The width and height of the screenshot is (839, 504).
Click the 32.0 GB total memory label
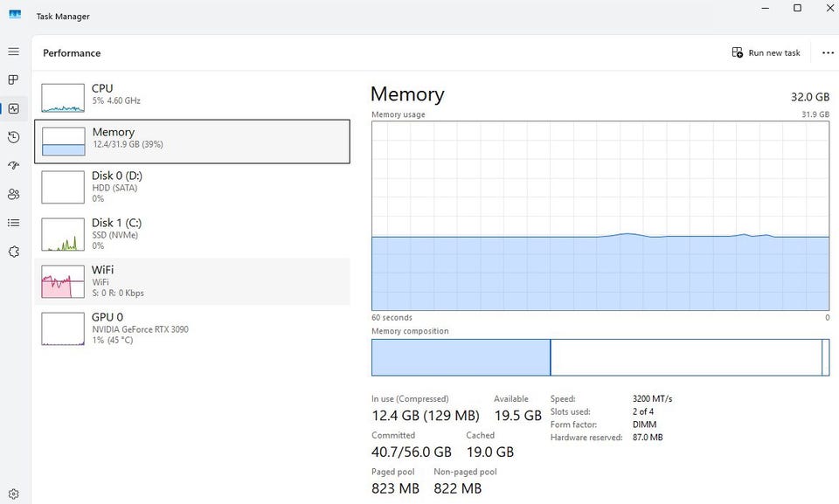810,97
